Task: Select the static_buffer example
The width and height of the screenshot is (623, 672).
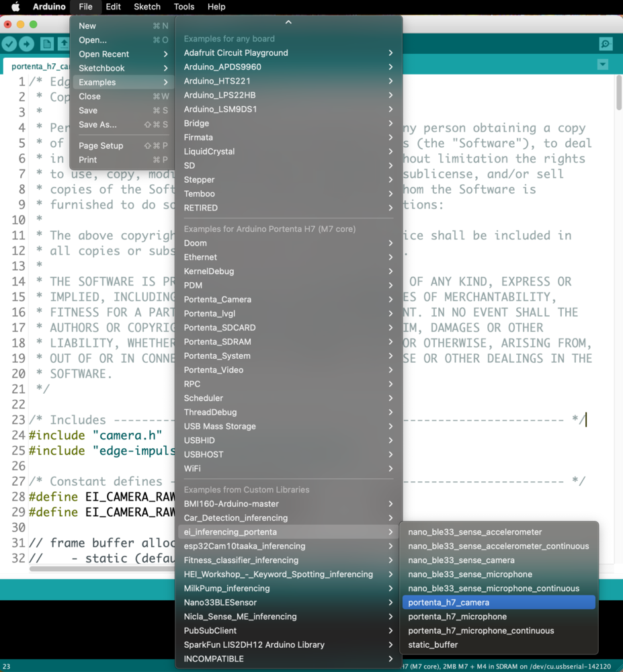Action: [499, 645]
